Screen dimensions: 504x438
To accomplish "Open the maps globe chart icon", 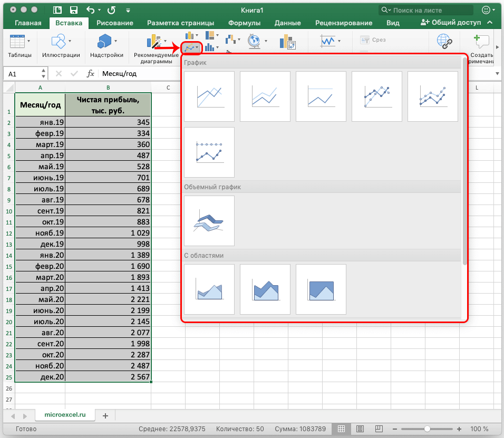I will click(x=257, y=41).
